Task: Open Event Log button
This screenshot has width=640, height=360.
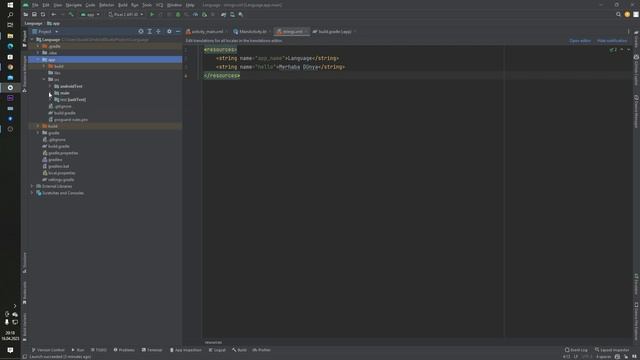Action: click(576, 350)
